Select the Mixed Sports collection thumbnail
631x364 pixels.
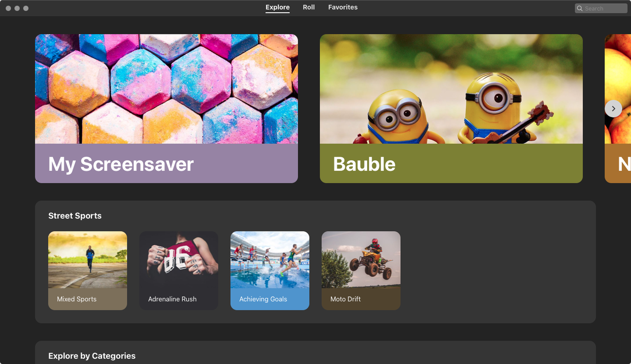tap(87, 271)
